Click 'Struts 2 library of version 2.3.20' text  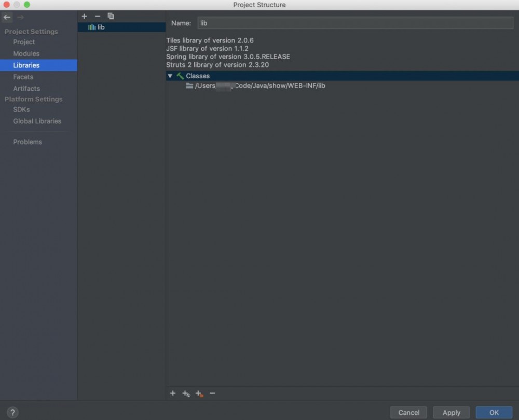point(217,65)
